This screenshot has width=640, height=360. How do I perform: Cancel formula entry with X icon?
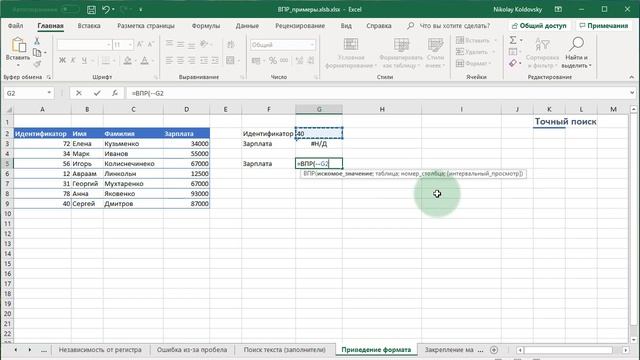79,93
